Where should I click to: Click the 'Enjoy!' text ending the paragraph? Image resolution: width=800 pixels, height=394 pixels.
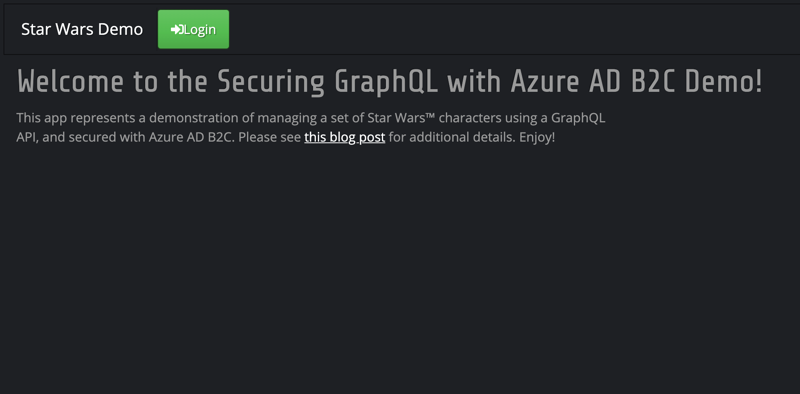click(x=537, y=138)
